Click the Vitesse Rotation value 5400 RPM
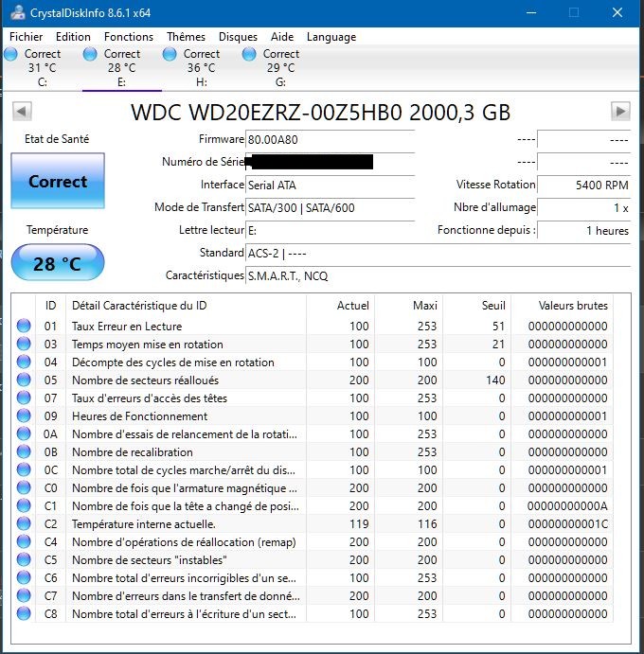The height and width of the screenshot is (654, 644). [583, 185]
